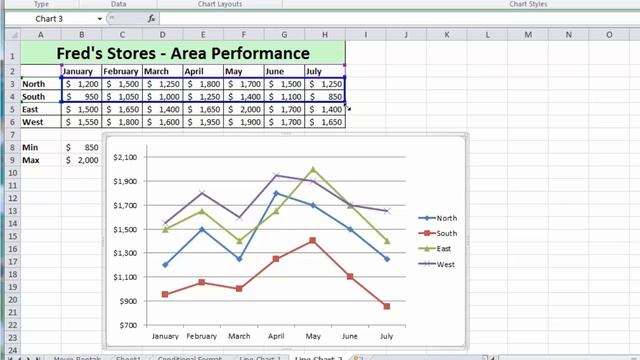The width and height of the screenshot is (640, 360).
Task: Click into the formula bar
Action: point(399,19)
